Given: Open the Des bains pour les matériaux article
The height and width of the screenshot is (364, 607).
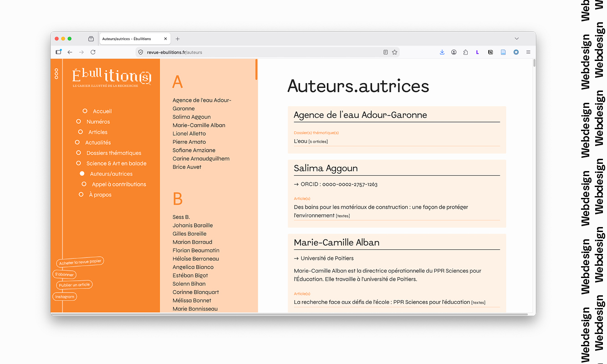Looking at the screenshot, I should 381,211.
